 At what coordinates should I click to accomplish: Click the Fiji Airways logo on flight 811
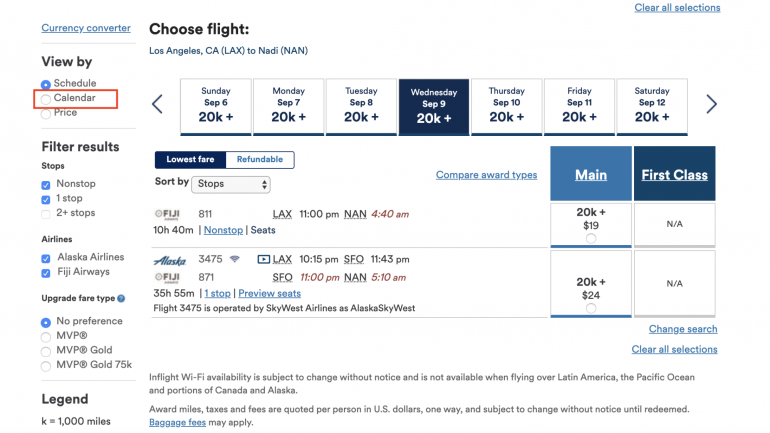[x=168, y=214]
